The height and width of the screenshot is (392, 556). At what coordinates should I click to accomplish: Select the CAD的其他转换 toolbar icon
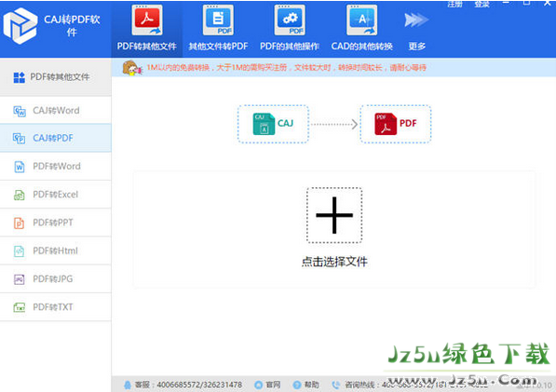point(361,20)
